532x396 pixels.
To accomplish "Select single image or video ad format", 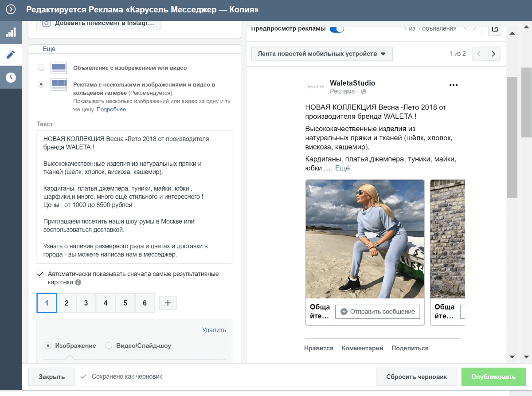I will (41, 68).
